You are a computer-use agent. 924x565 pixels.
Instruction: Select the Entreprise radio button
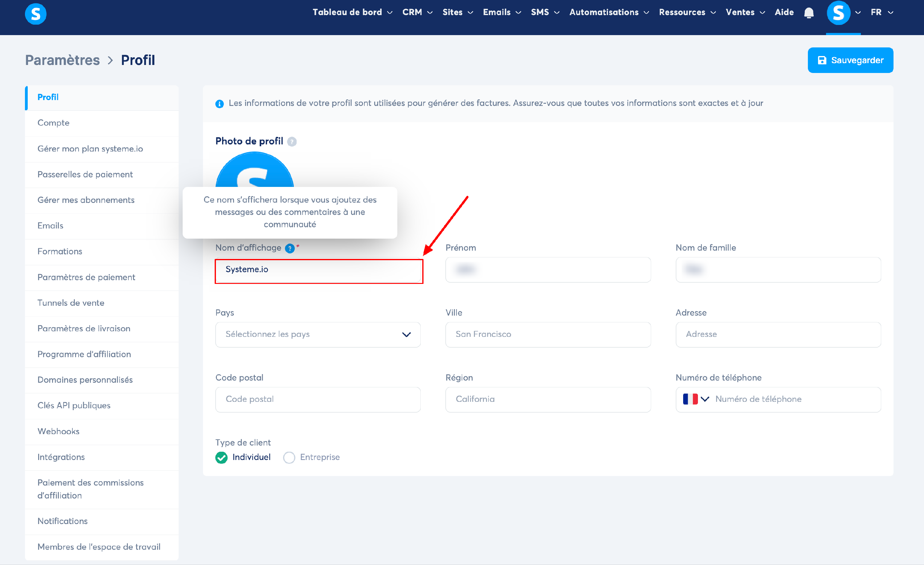point(289,458)
